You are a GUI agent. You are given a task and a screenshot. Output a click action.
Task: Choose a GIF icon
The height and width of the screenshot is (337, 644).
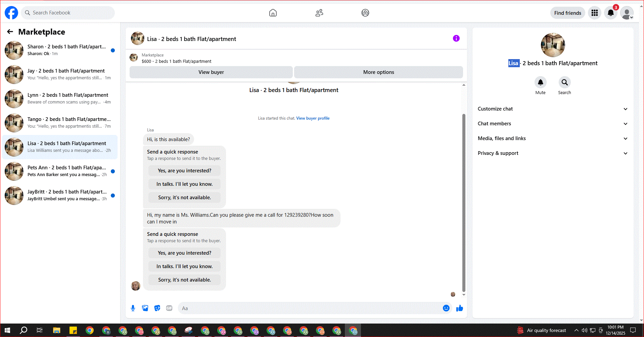point(169,308)
